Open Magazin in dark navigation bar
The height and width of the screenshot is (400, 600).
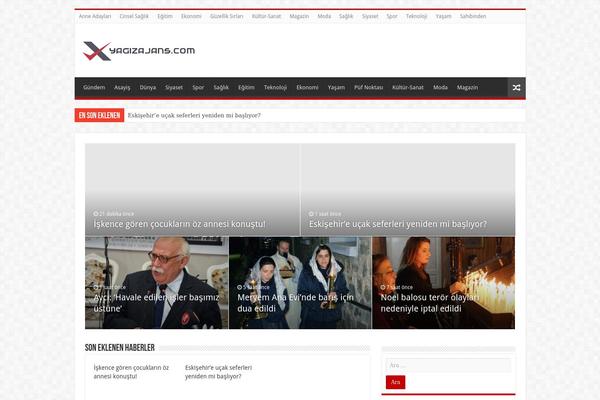click(467, 87)
